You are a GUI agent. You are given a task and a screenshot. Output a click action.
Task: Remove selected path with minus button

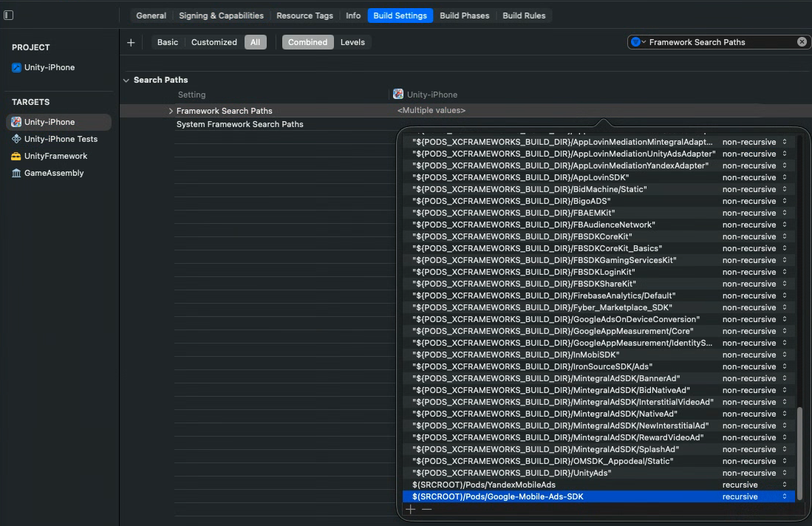tap(427, 510)
